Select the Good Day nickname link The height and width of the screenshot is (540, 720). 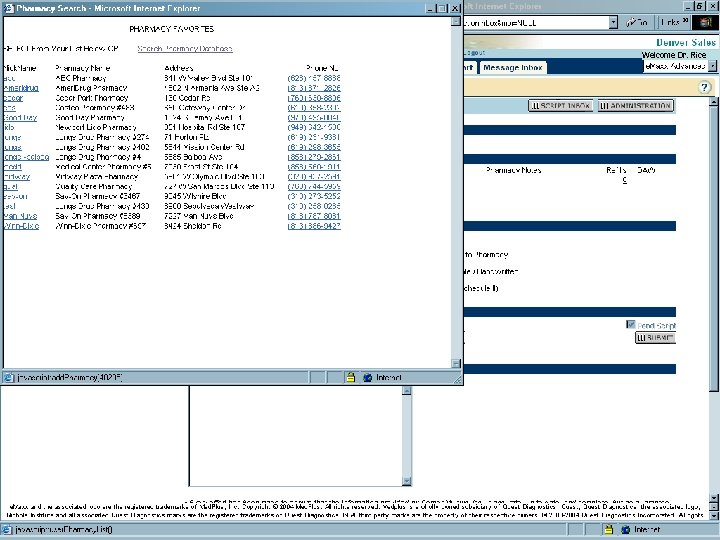(x=20, y=118)
